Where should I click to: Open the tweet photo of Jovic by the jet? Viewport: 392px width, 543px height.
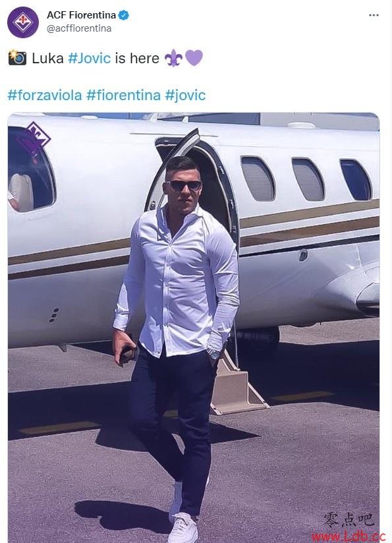click(194, 328)
